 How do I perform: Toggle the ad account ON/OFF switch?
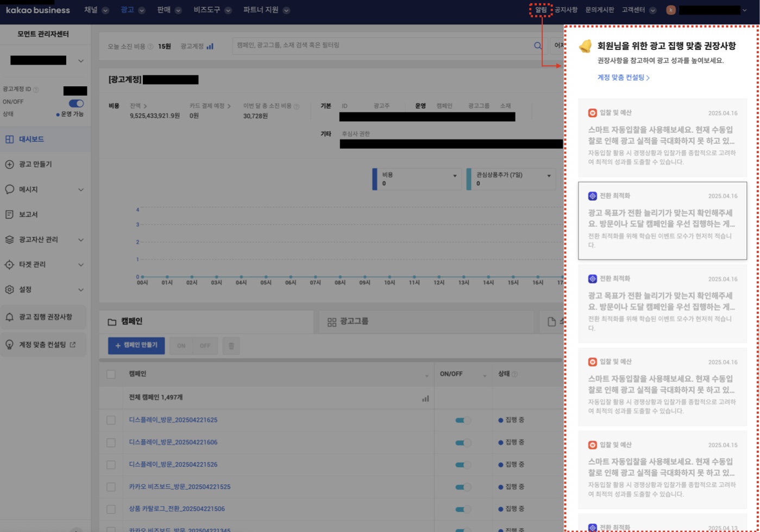point(76,103)
